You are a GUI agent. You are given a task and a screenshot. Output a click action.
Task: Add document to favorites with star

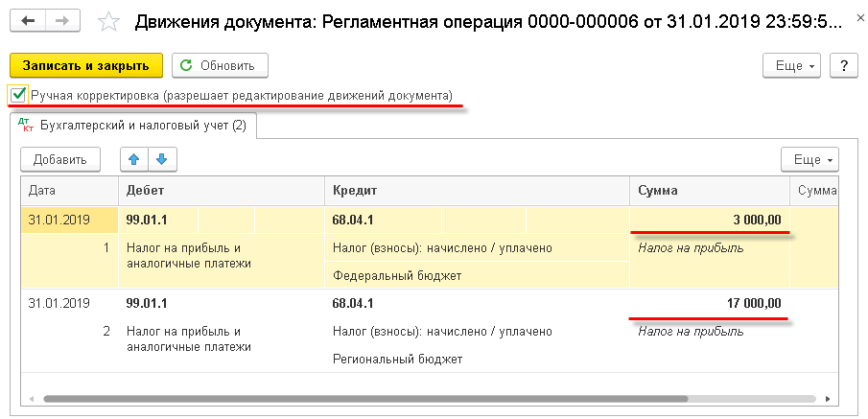[x=108, y=22]
